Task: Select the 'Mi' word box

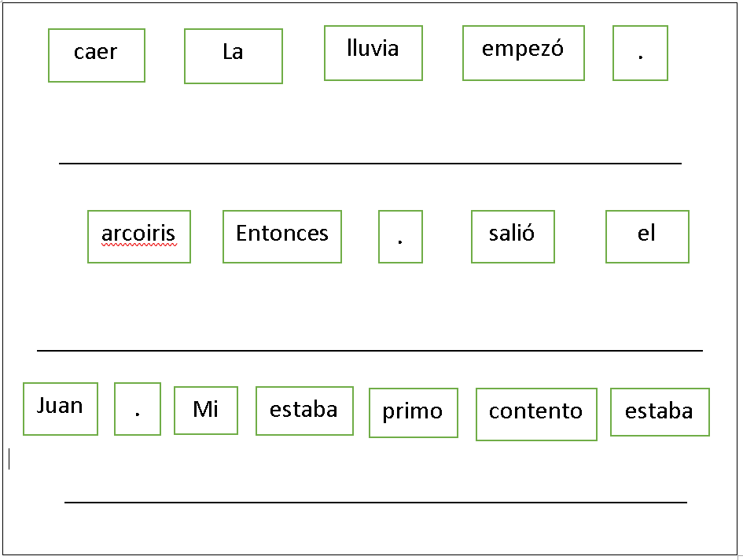Action: click(206, 410)
